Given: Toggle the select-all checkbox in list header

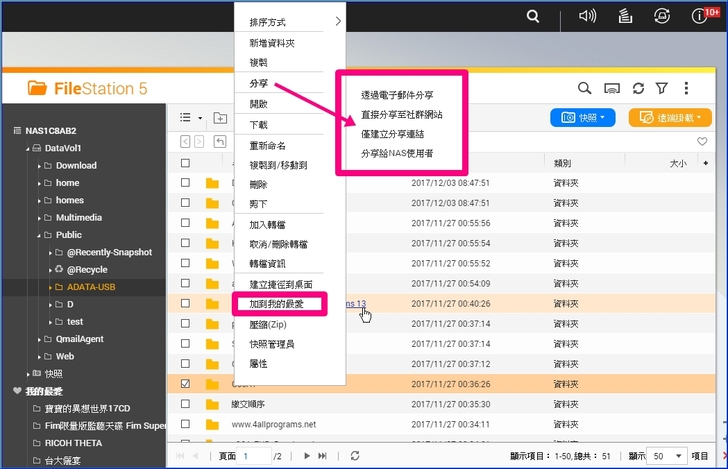Looking at the screenshot, I should tap(185, 163).
